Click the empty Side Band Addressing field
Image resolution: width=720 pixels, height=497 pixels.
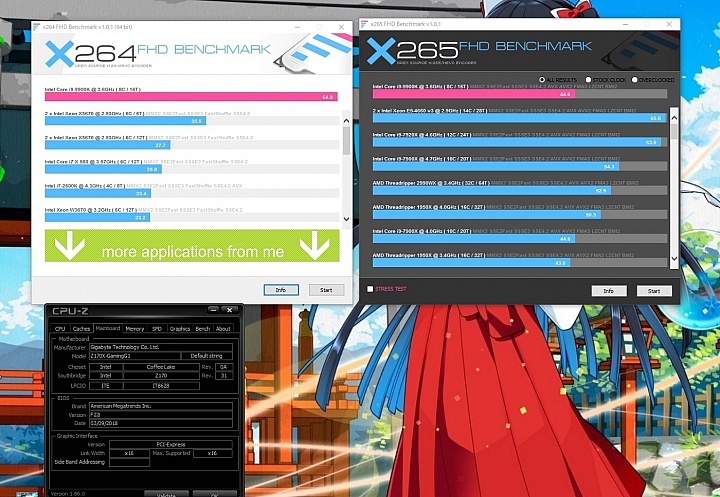point(129,462)
